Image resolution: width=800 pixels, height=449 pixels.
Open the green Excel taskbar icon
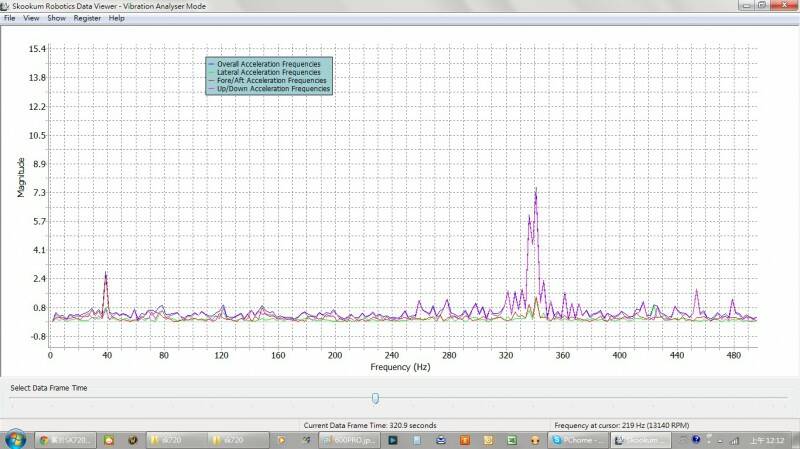tap(512, 440)
